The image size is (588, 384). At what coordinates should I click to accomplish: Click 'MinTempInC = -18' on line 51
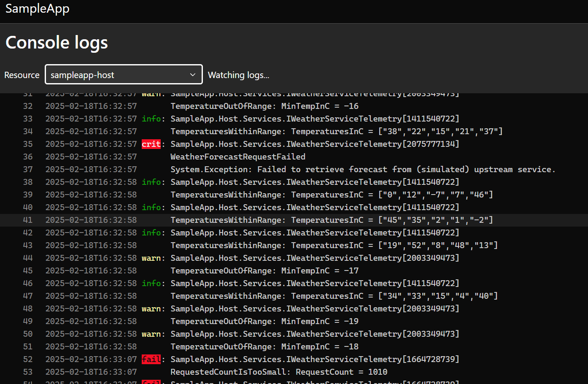point(320,346)
